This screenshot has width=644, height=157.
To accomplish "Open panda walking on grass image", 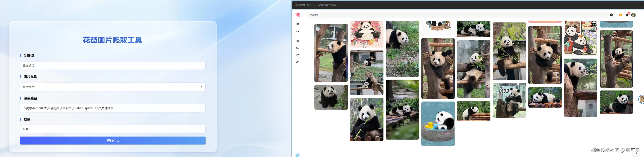I will 402,49.
